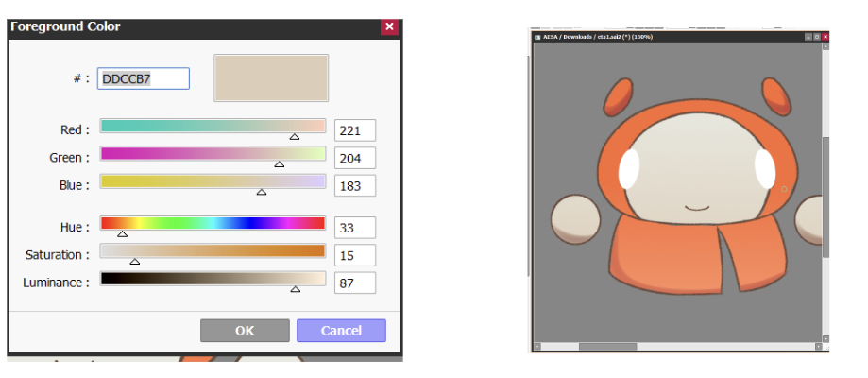Click the canvas window horizontal scrollbar thumb
The image size is (868, 378).
(607, 347)
